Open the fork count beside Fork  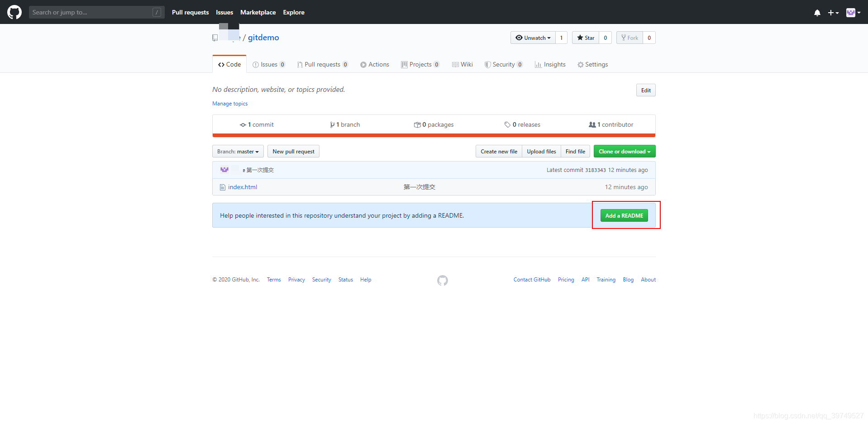(649, 38)
